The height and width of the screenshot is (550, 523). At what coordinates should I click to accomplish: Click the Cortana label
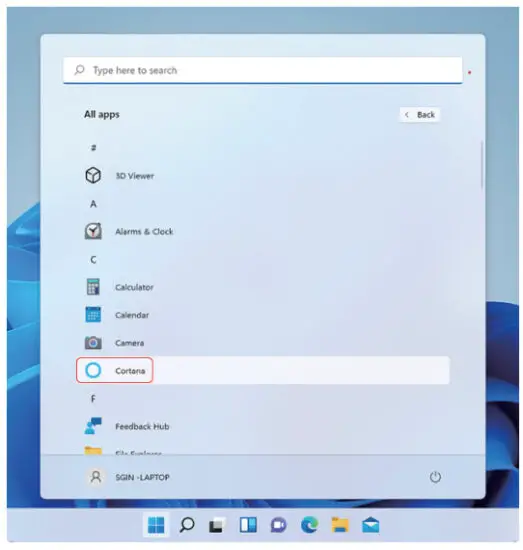coord(130,370)
